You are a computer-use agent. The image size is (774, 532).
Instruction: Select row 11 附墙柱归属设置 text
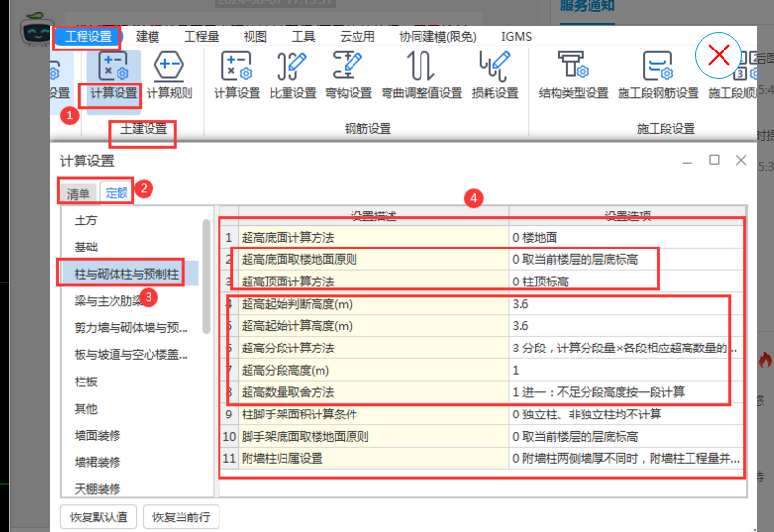283,458
